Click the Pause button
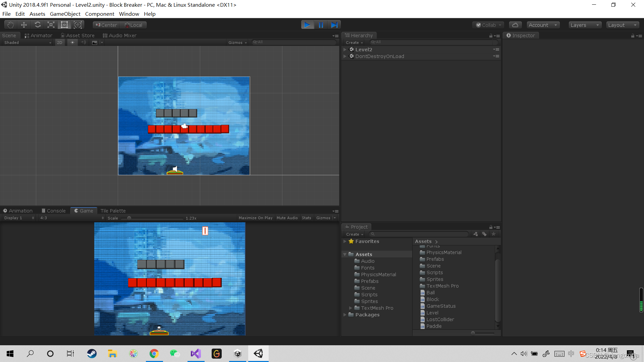Screen dimensions: 644x362 click(x=321, y=25)
